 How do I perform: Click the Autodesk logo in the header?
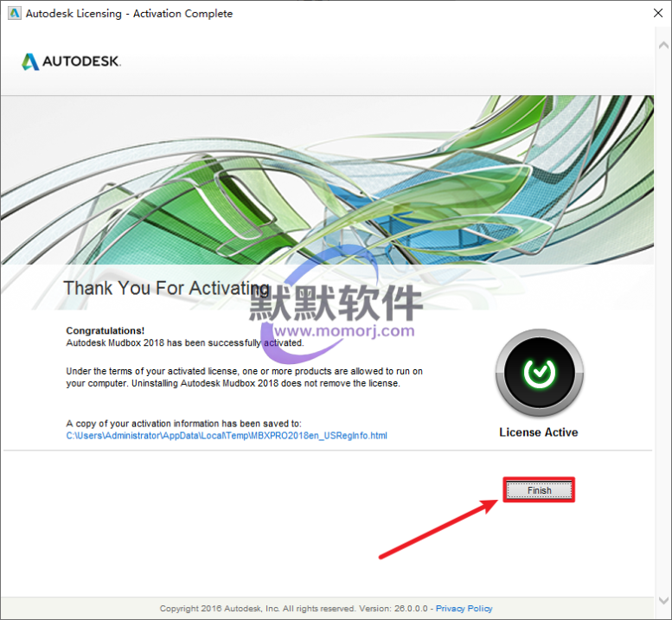(71, 61)
